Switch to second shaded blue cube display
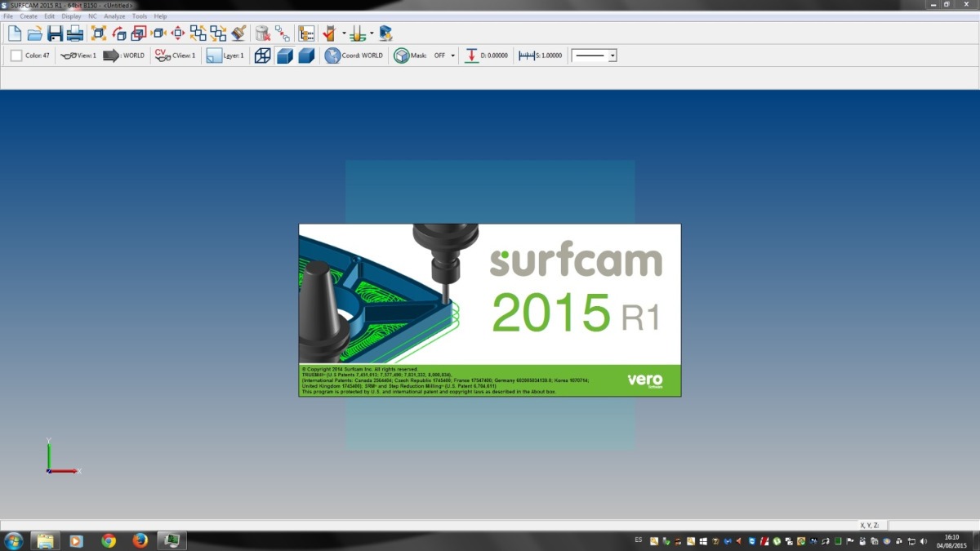The width and height of the screenshot is (980, 551). tap(306, 56)
